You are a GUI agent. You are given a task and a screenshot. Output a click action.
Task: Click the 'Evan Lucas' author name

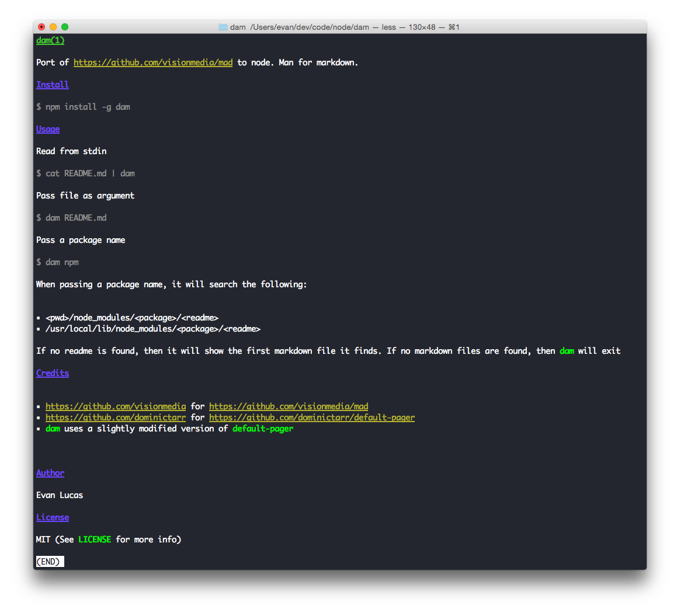tap(60, 495)
